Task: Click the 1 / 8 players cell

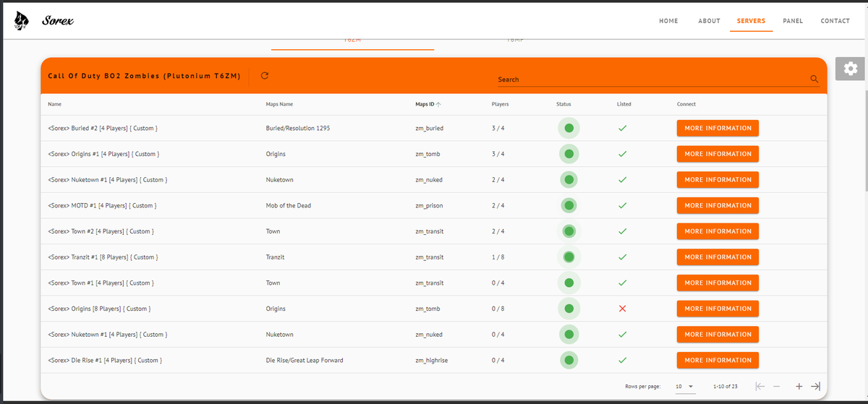Action: 498,257
